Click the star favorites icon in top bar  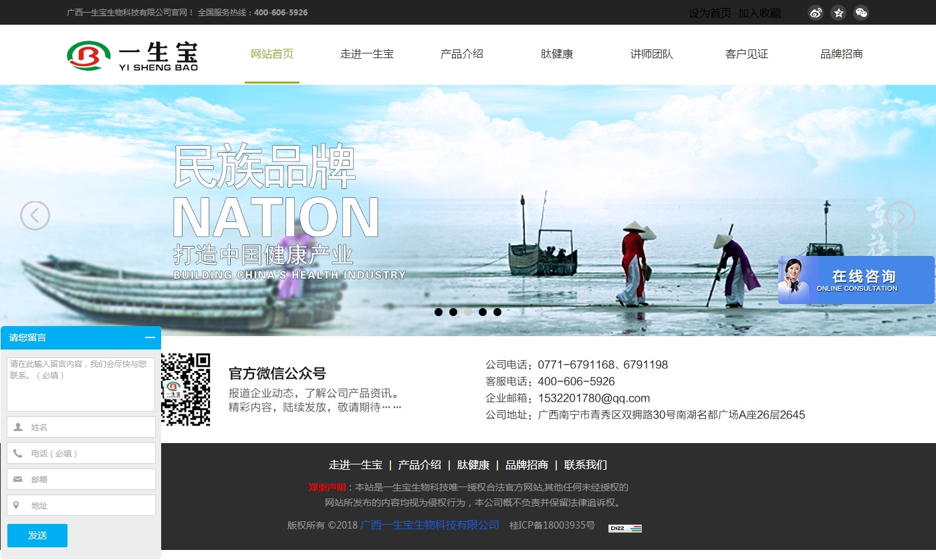pyautogui.click(x=838, y=13)
